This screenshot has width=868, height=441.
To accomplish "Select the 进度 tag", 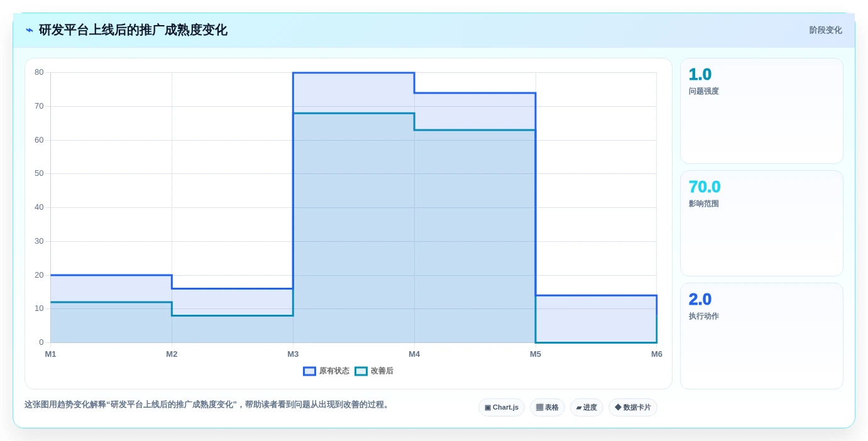I will coord(586,408).
